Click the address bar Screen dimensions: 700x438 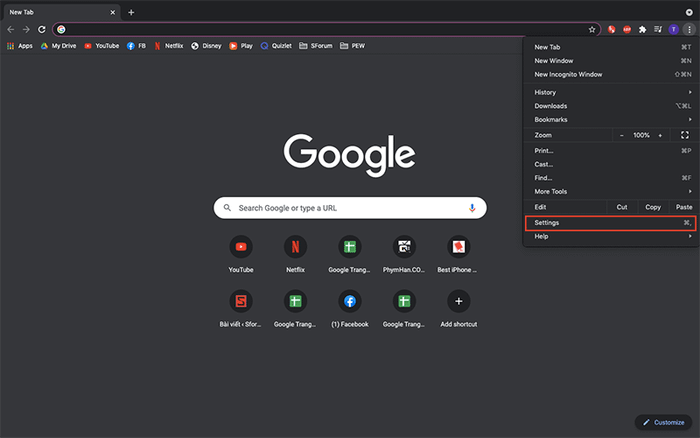pyautogui.click(x=326, y=29)
